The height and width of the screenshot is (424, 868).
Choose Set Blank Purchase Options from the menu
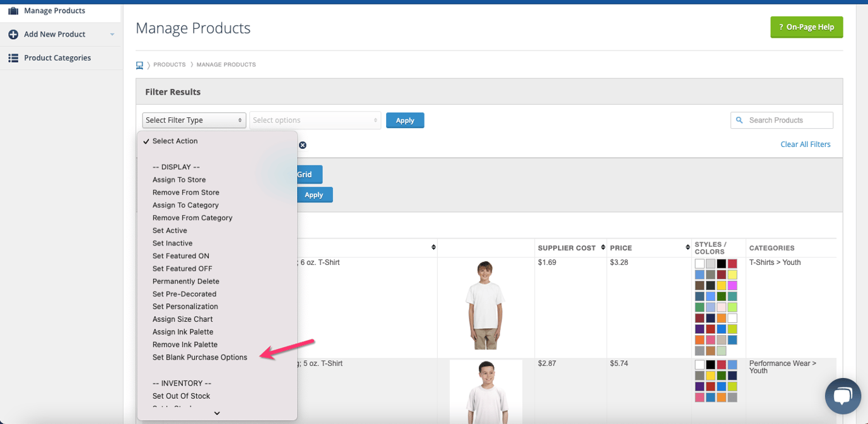click(x=199, y=357)
